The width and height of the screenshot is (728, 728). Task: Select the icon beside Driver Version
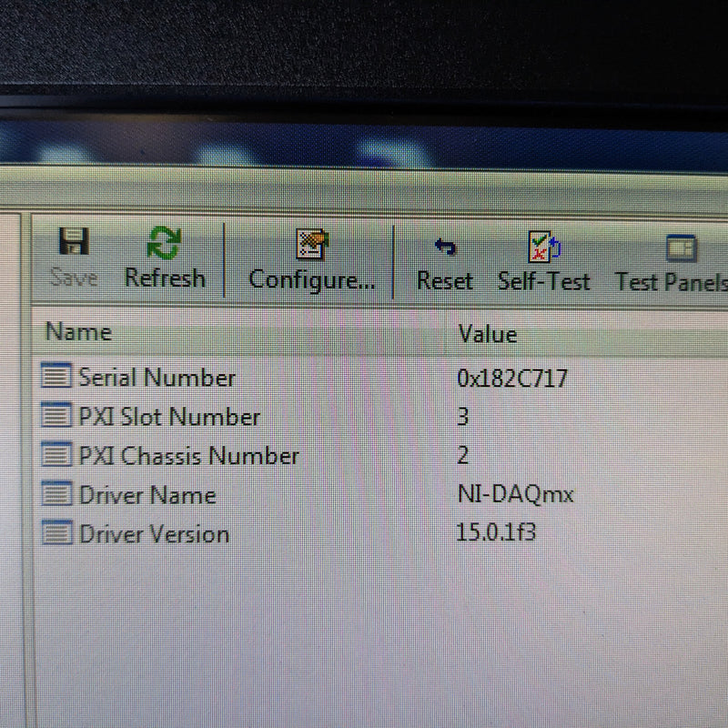tap(56, 533)
